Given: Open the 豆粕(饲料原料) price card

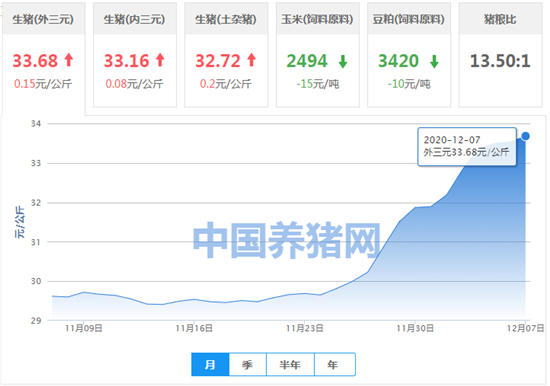Looking at the screenshot, I should pyautogui.click(x=409, y=55).
